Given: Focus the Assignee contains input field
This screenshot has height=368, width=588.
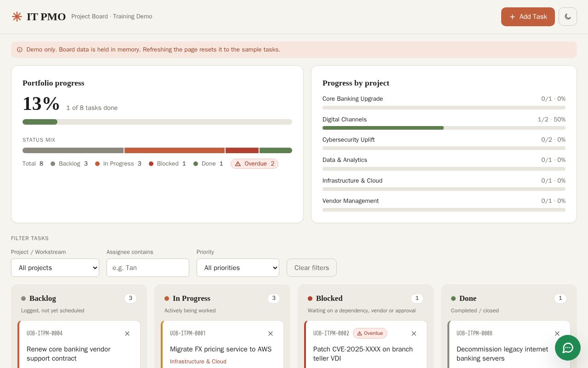Looking at the screenshot, I should point(148,268).
